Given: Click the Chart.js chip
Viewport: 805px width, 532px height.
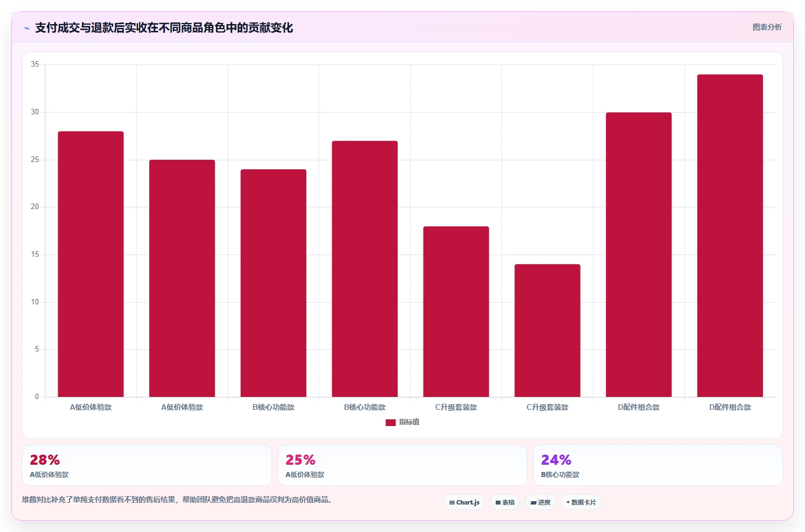Looking at the screenshot, I should pos(464,502).
